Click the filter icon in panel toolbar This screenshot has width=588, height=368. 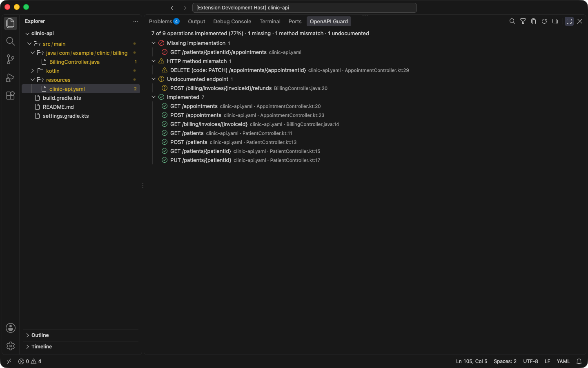pyautogui.click(x=523, y=21)
